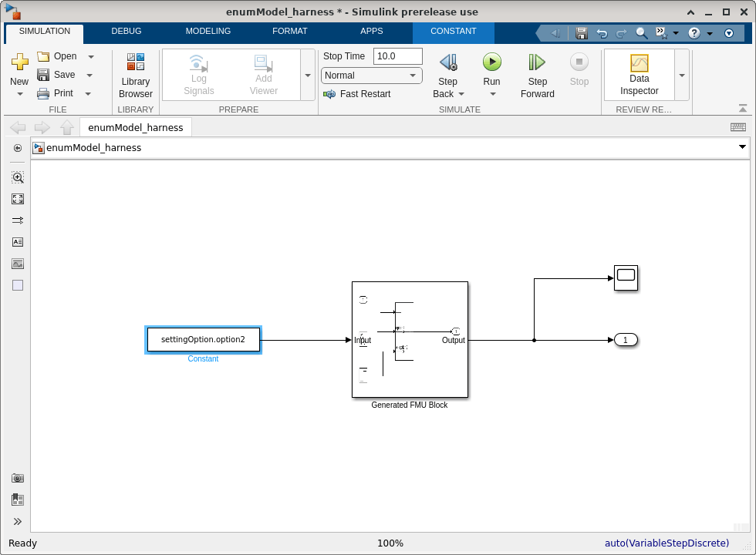Collapse the toolstrip ribbon

pyautogui.click(x=743, y=109)
